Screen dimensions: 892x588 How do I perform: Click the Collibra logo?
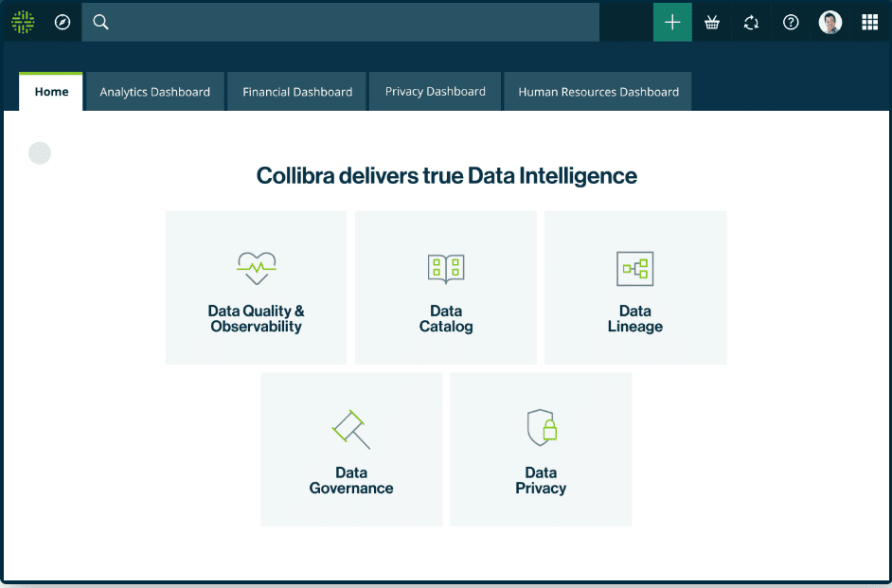point(23,21)
